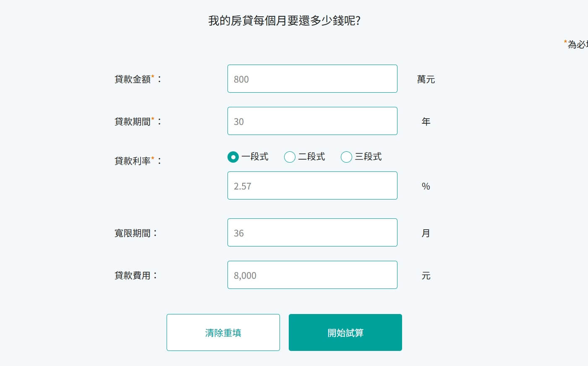Click the grace period field showing 36
The image size is (588, 366).
(312, 232)
